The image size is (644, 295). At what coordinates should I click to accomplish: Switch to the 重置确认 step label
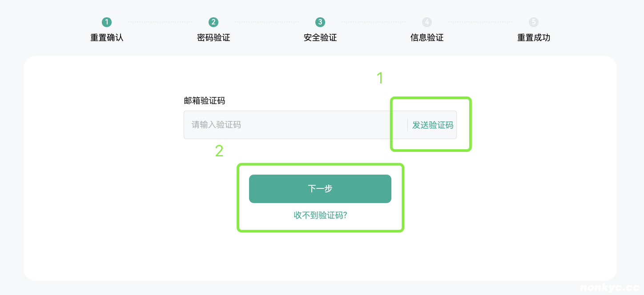(106, 38)
